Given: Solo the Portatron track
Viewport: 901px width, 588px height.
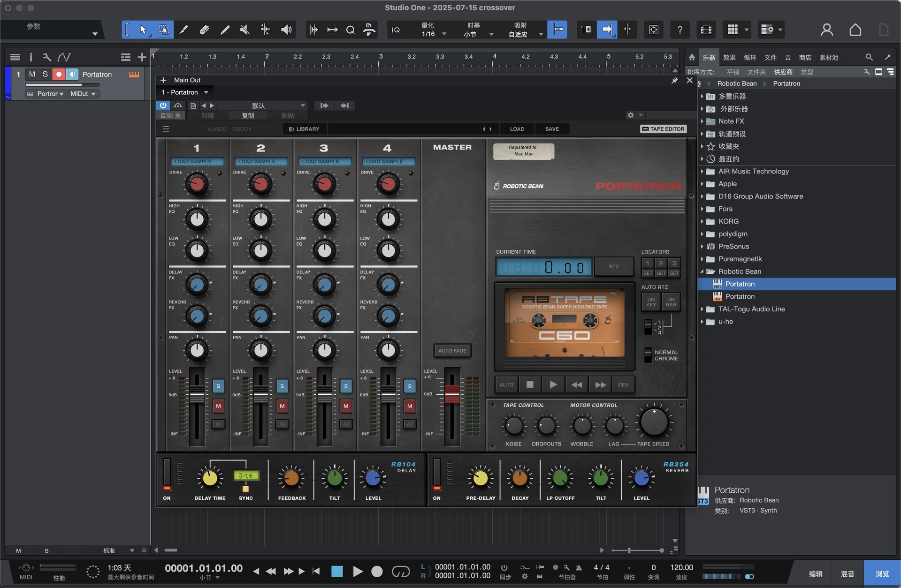Looking at the screenshot, I should tap(45, 74).
